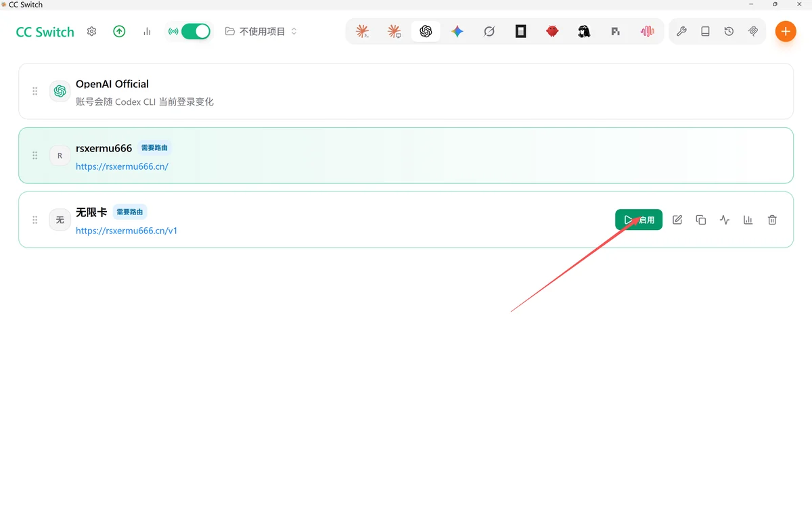Open the wrench tools icon
Image resolution: width=812 pixels, height=510 pixels.
681,31
